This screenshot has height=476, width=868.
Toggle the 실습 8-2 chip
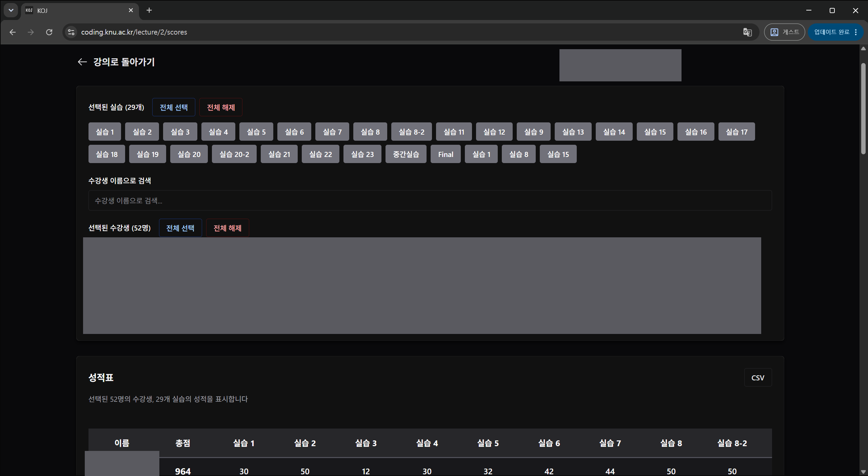[x=411, y=132]
